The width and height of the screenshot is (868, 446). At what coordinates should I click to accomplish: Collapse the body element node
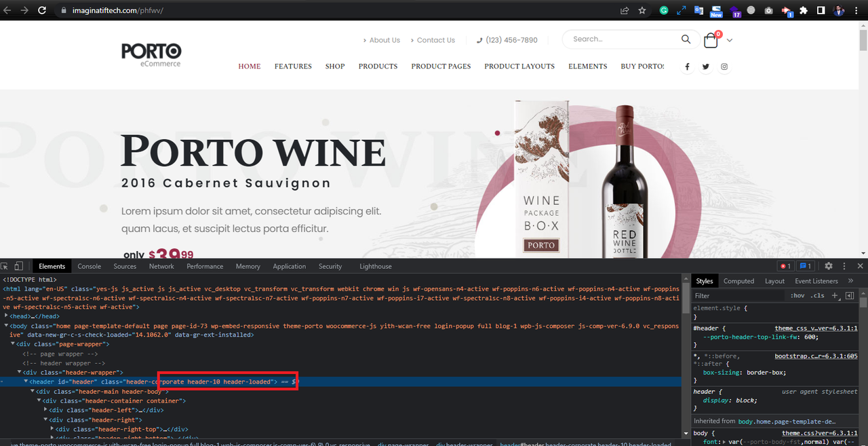pos(7,326)
